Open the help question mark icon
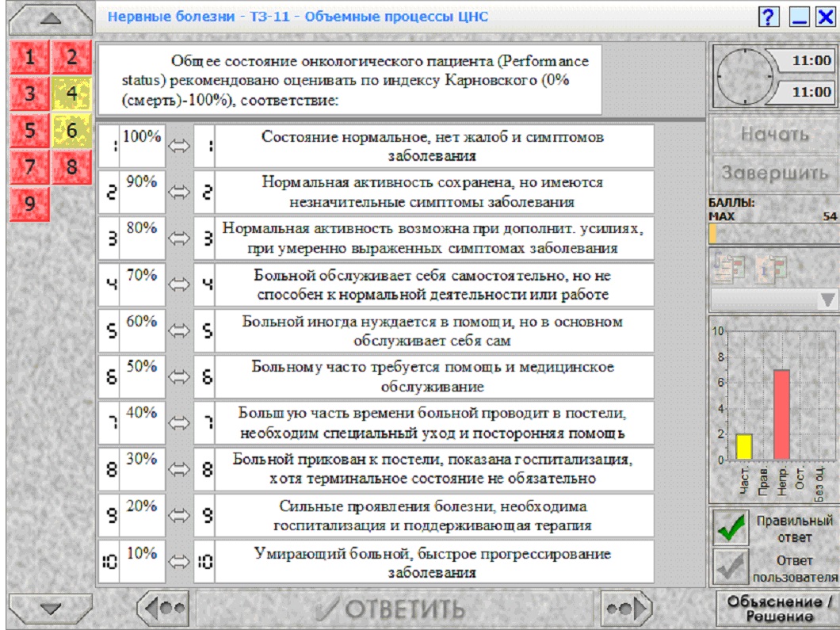Image resolution: width=840 pixels, height=630 pixels. click(769, 17)
